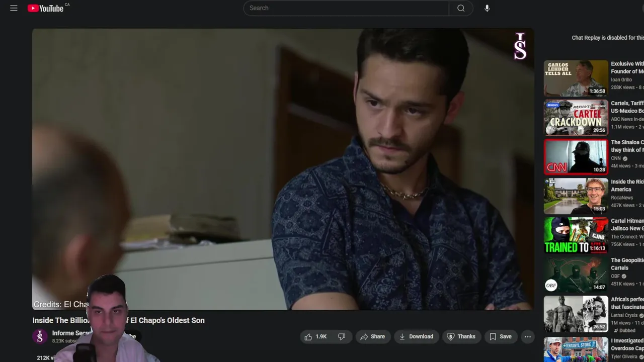Click the 'Cartel Hitman' video title
Image resolution: width=644 pixels, height=362 pixels.
(x=627, y=224)
